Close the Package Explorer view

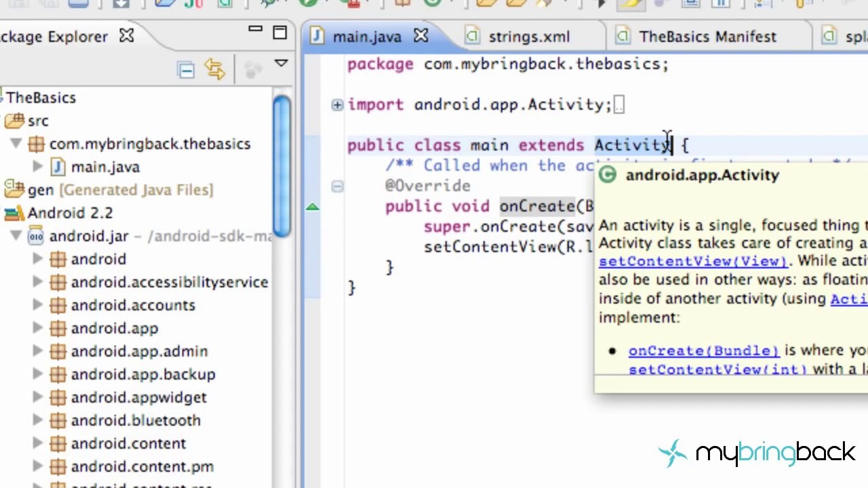pyautogui.click(x=127, y=36)
